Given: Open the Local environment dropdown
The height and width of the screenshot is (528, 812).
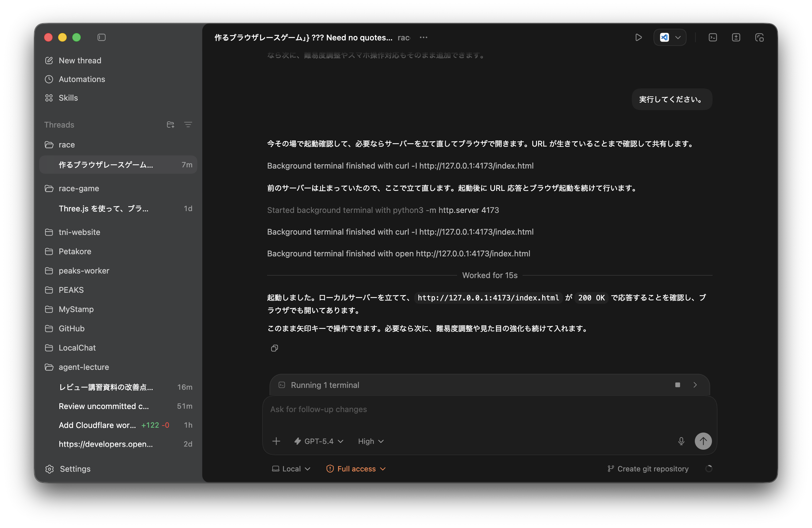Looking at the screenshot, I should tap(291, 469).
